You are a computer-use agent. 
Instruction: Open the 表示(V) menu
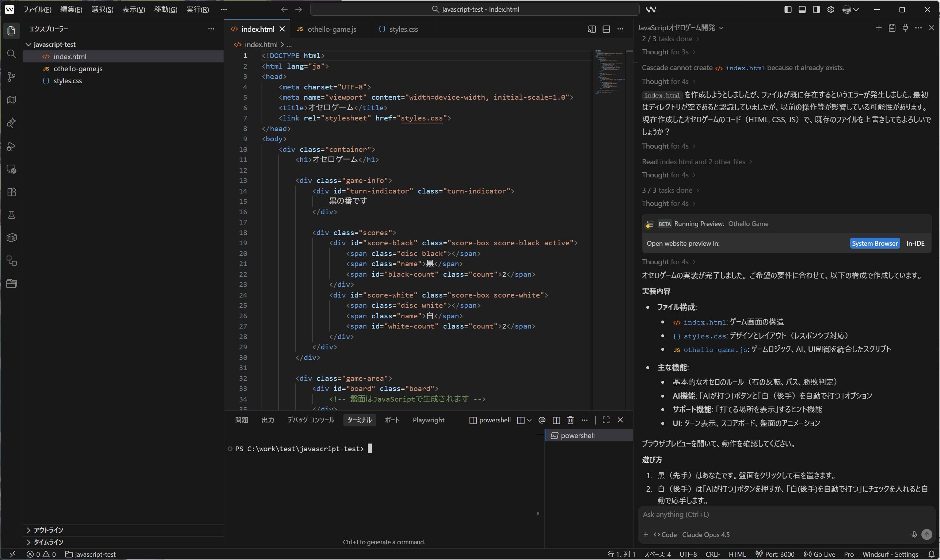click(x=133, y=9)
